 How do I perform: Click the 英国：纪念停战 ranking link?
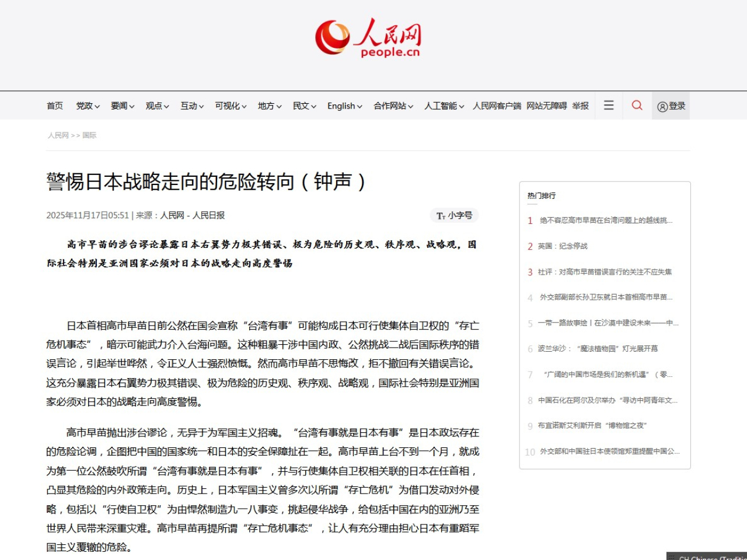564,246
